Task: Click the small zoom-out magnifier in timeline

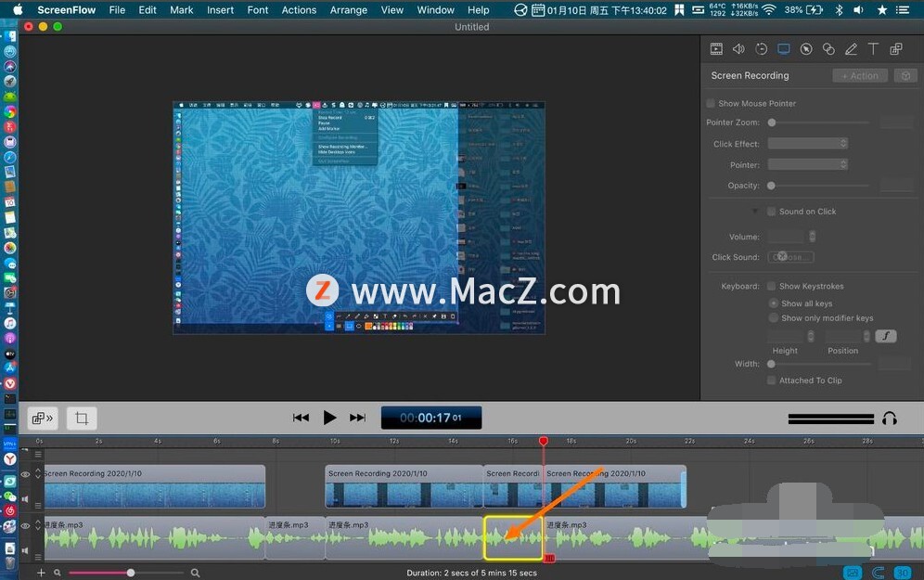Action: pyautogui.click(x=58, y=573)
